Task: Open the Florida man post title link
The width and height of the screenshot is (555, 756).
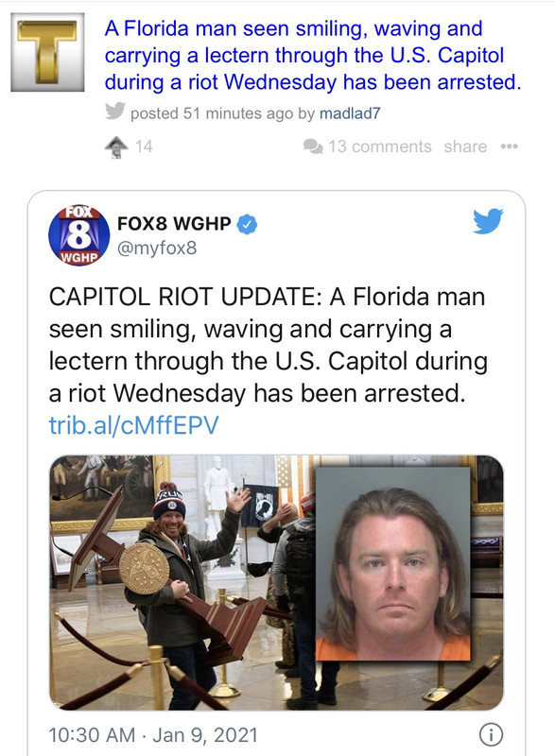Action: point(313,56)
